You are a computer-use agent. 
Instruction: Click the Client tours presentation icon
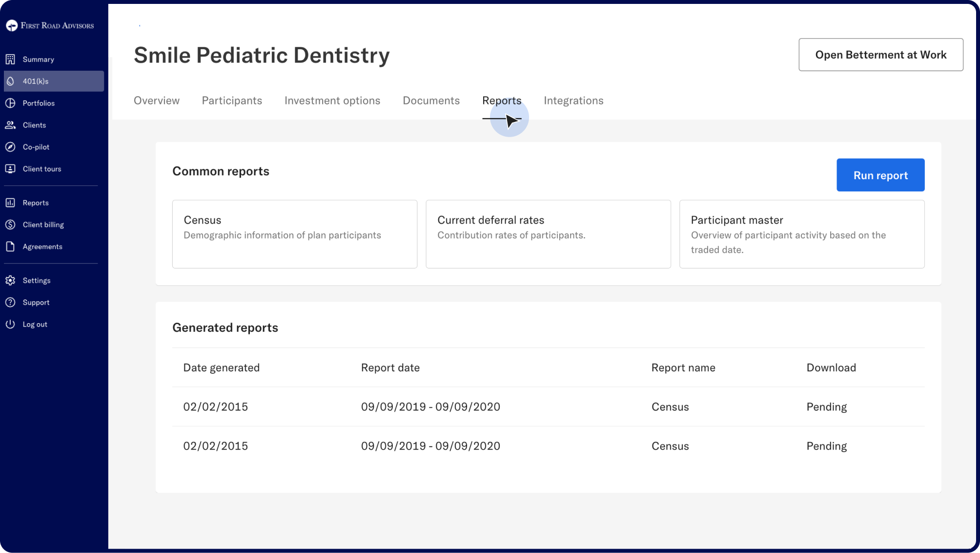click(10, 169)
